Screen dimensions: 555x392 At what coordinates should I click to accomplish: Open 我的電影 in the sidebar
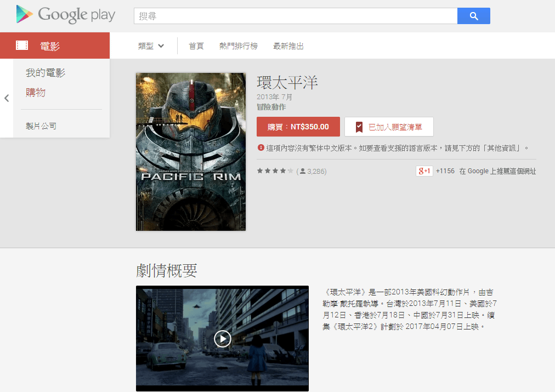(x=46, y=73)
